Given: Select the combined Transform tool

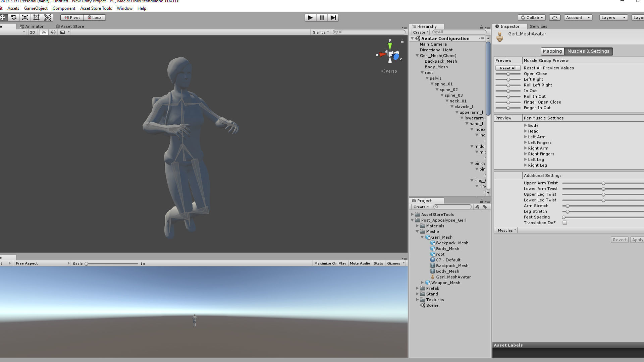Looking at the screenshot, I should coord(48,17).
